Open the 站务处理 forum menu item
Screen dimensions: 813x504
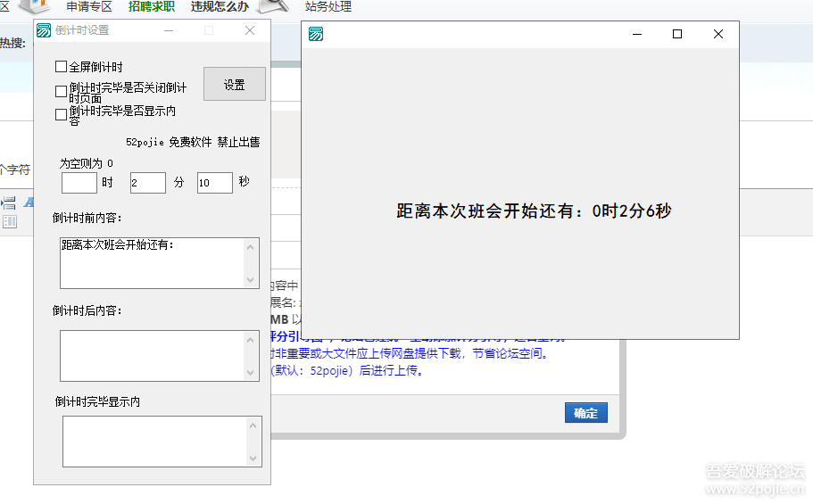328,7
